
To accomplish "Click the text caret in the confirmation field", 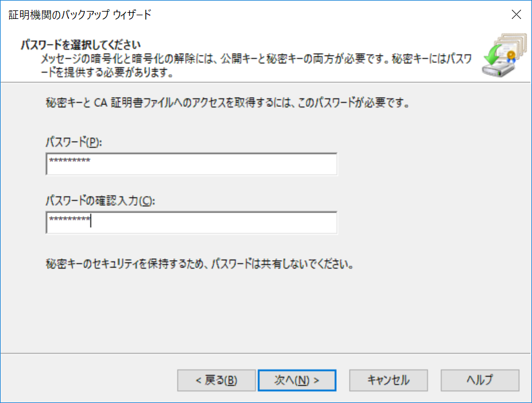I will point(90,220).
